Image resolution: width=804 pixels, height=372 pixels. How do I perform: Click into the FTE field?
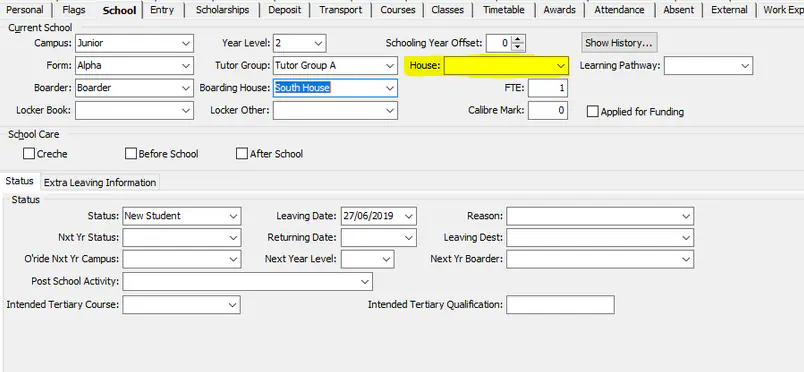548,88
